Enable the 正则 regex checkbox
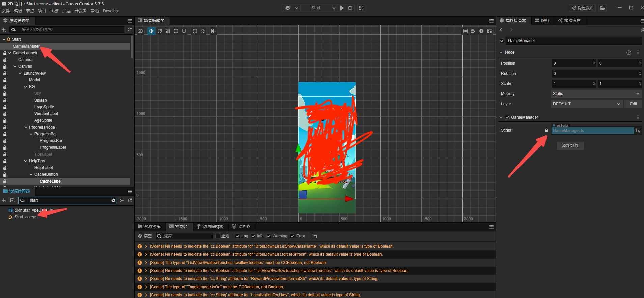 (x=218, y=236)
